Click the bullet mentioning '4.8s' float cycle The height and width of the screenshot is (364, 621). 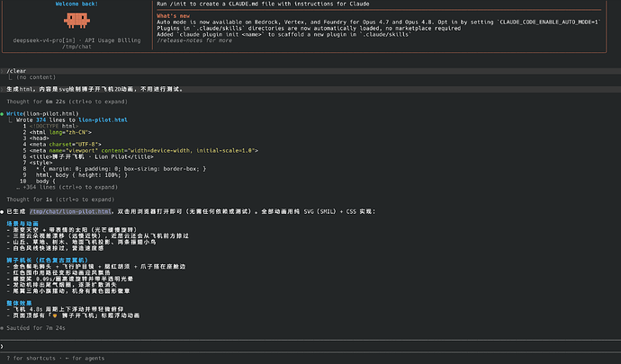65,309
